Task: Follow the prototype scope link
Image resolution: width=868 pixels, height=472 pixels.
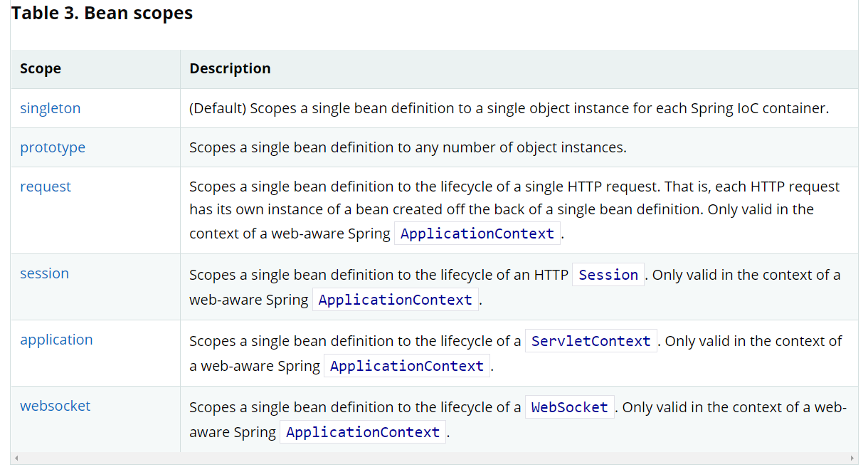Action: [x=53, y=147]
